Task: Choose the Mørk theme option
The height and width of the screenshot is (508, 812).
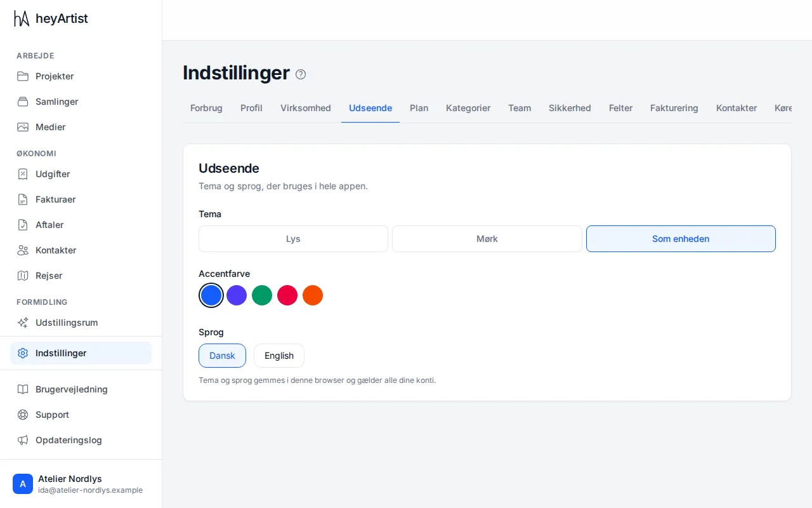Action: click(487, 239)
